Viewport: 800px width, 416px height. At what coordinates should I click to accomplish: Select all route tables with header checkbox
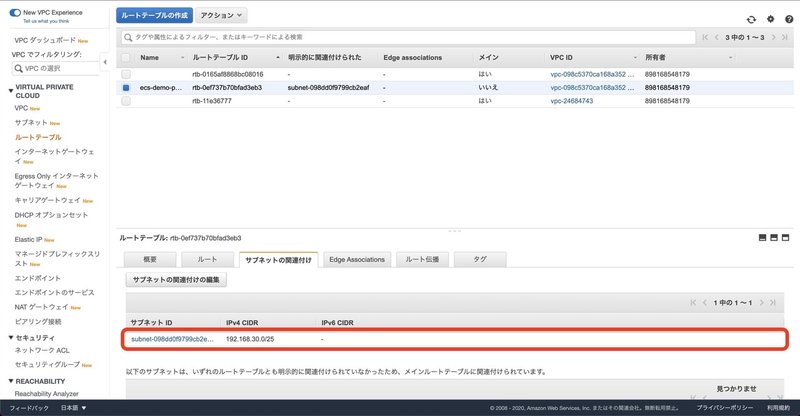[x=126, y=58]
